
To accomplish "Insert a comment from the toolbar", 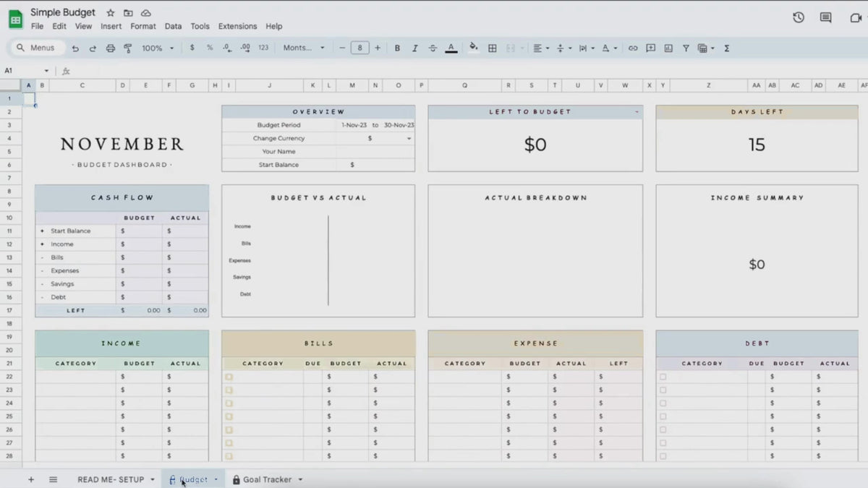I will click(x=651, y=48).
